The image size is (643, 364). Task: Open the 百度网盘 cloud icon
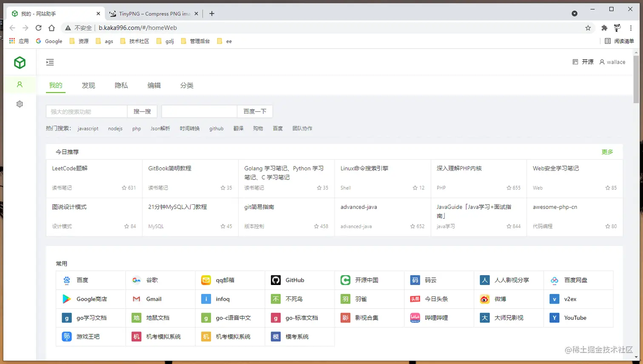(555, 280)
